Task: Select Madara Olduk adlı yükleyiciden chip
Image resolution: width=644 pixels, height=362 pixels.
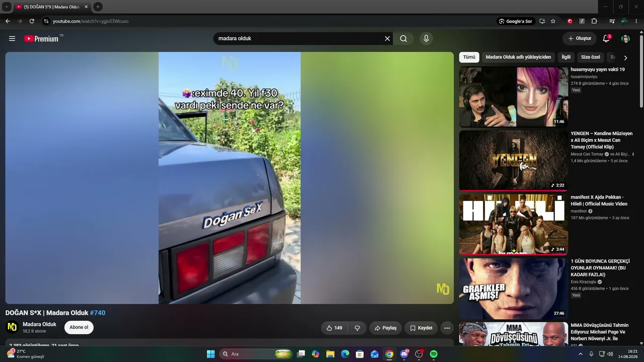Action: [x=518, y=57]
